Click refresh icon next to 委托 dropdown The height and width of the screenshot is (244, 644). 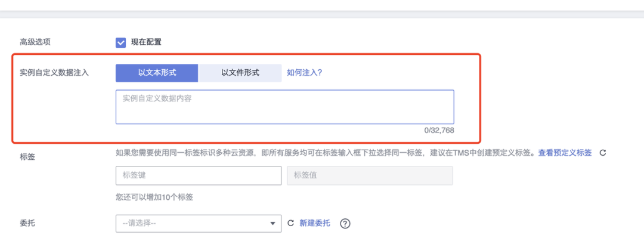pos(290,224)
